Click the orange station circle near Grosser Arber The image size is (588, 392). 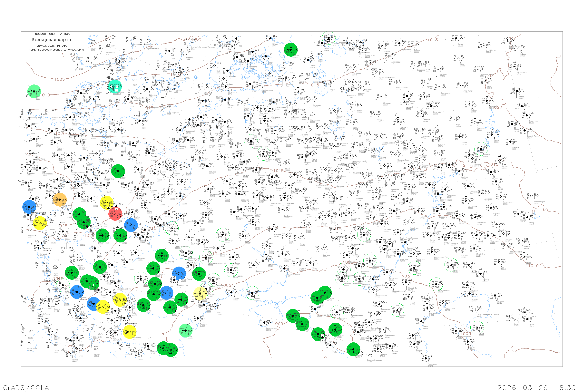pos(60,200)
